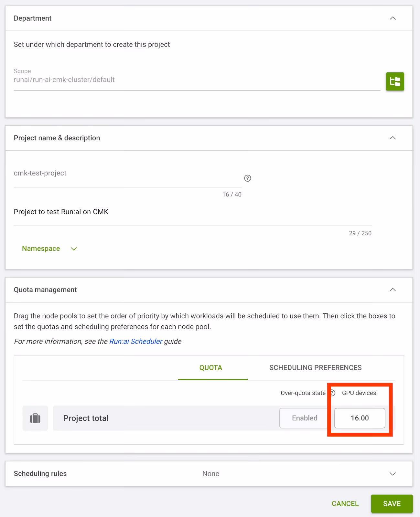Edit the GPU devices quota field
Image resolution: width=420 pixels, height=517 pixels.
[x=360, y=418]
